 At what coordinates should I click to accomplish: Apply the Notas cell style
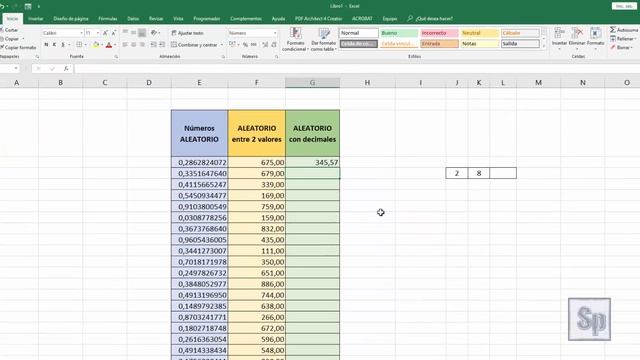480,44
